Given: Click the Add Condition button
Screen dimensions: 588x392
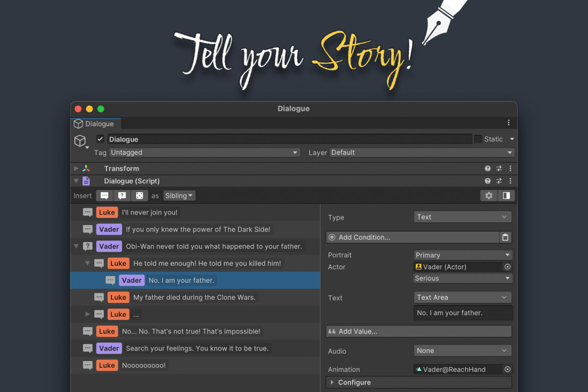Looking at the screenshot, I should click(412, 237).
